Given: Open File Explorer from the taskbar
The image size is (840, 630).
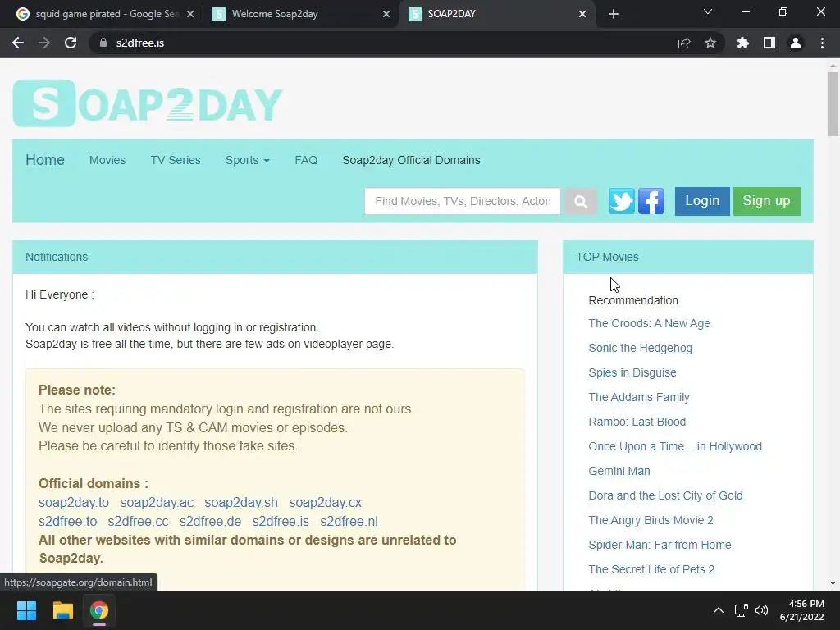Looking at the screenshot, I should click(62, 610).
